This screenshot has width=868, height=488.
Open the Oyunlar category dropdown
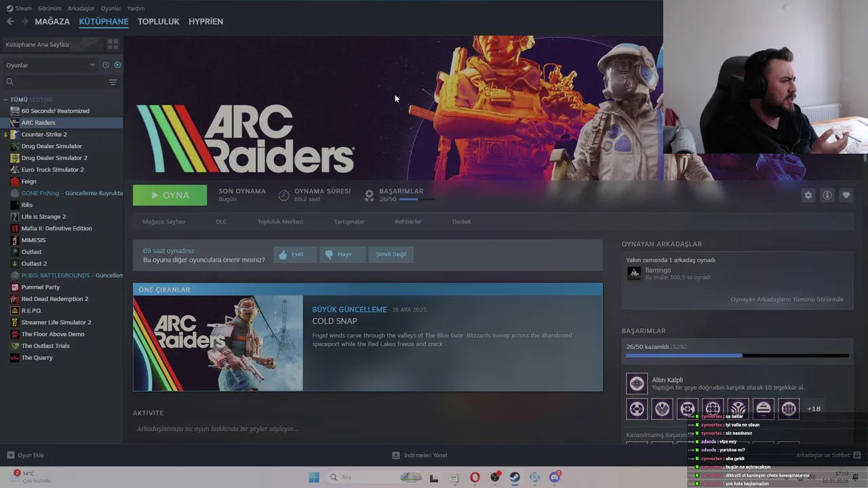(50, 65)
